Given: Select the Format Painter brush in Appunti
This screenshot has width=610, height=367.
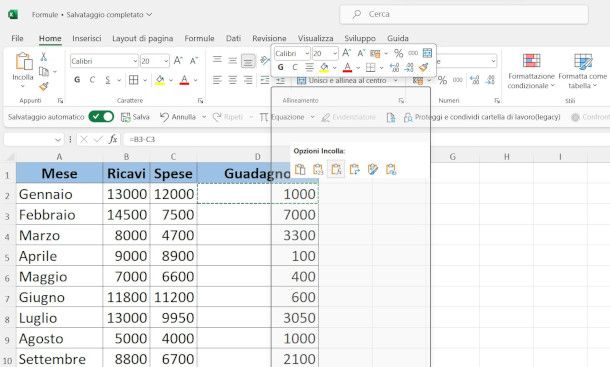Looking at the screenshot, I should click(x=44, y=86).
